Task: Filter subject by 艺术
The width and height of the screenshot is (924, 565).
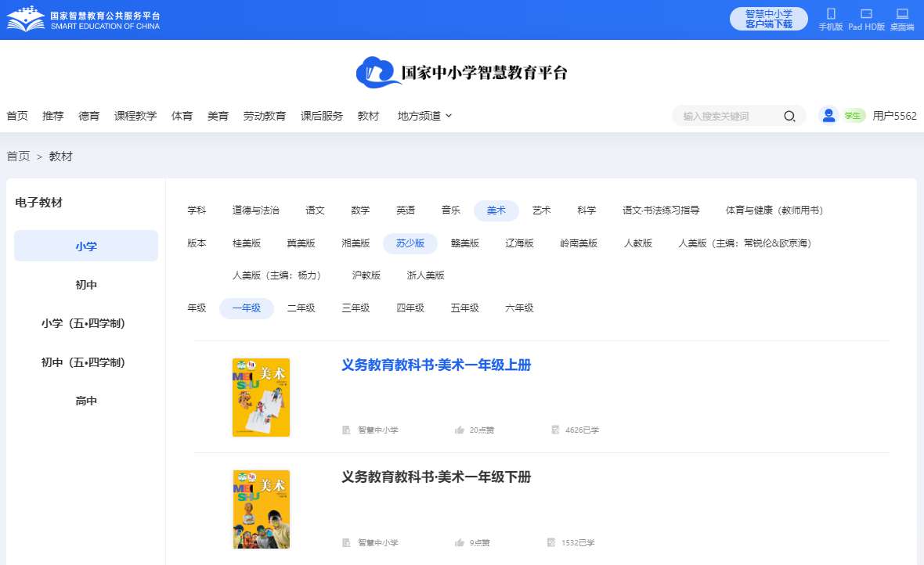Action: click(x=542, y=211)
